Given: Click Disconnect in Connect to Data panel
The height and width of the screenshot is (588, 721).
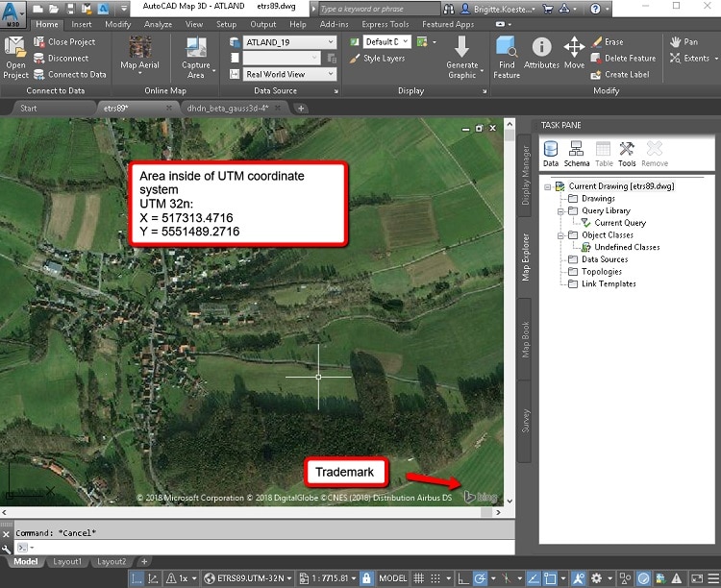Looking at the screenshot, I should click(62, 59).
